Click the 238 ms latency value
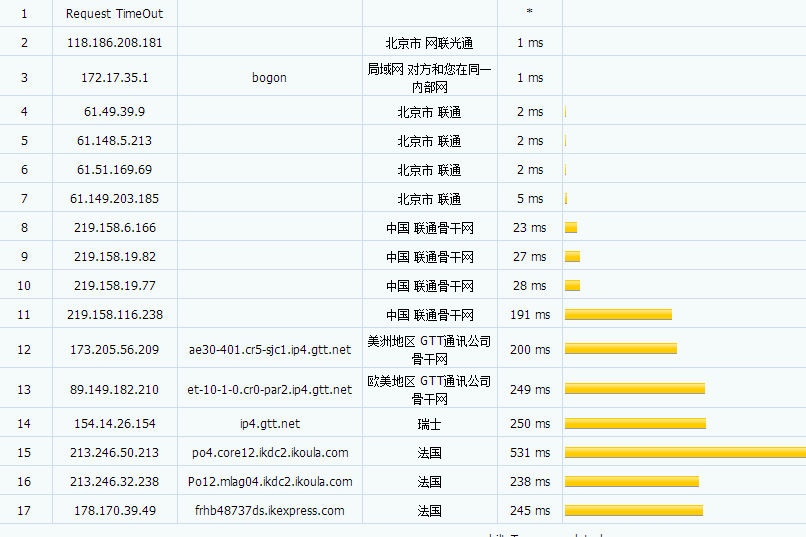 529,482
